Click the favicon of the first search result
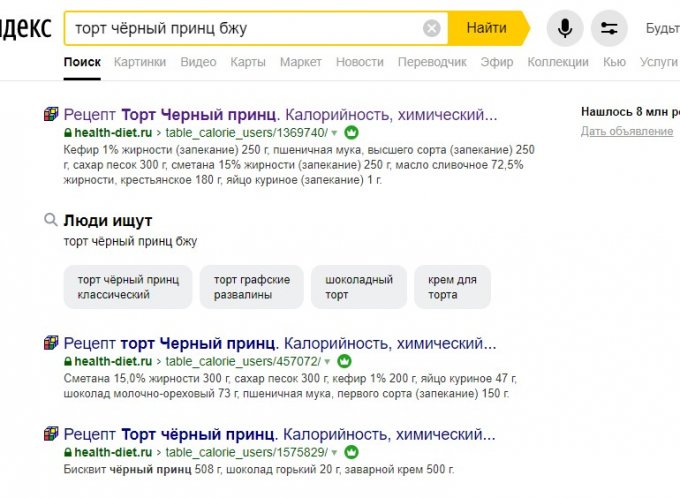This screenshot has height=498, width=680. pyautogui.click(x=51, y=114)
